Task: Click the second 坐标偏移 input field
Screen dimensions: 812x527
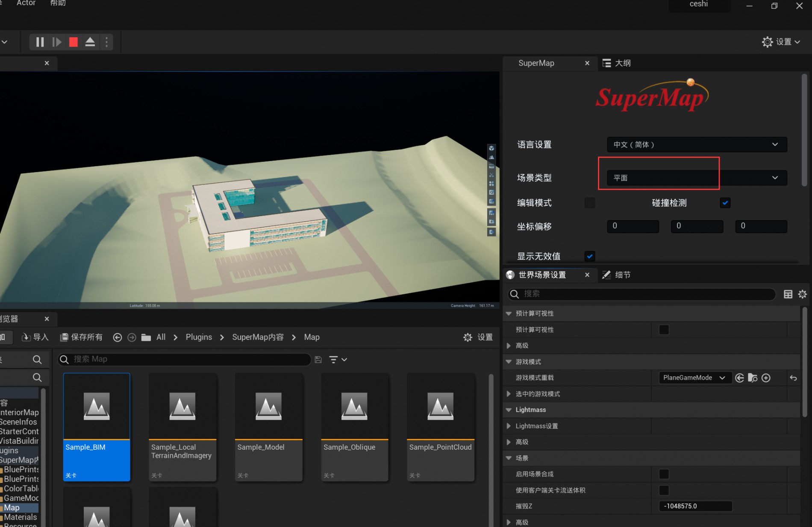Action: [x=697, y=226]
